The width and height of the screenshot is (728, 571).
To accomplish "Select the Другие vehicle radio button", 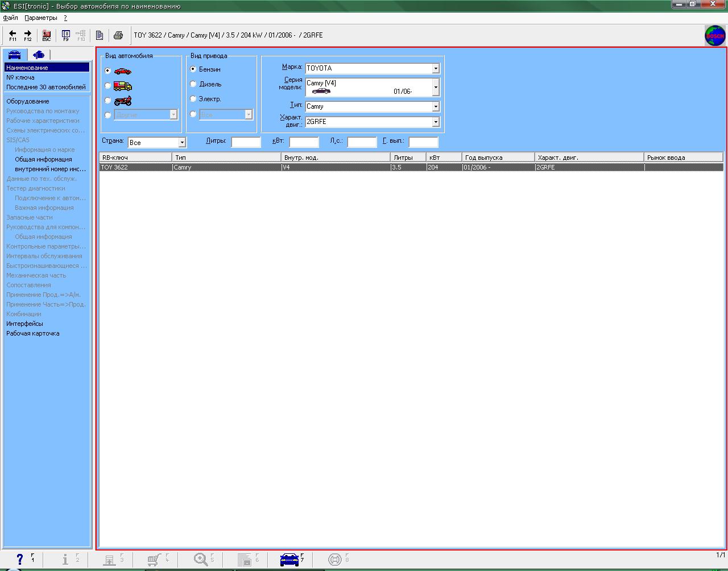I will click(x=108, y=115).
